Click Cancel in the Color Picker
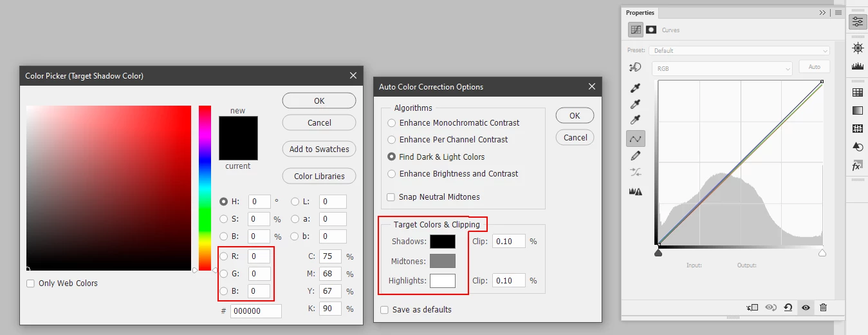Image resolution: width=868 pixels, height=335 pixels. click(319, 122)
